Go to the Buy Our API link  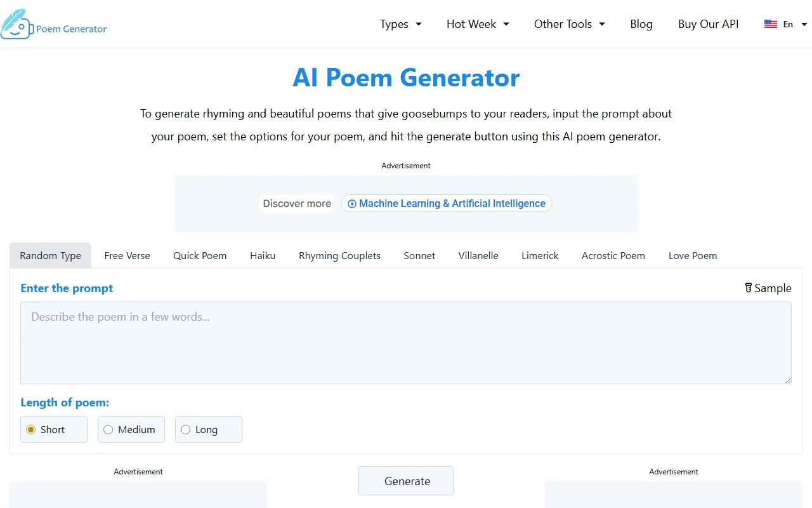coord(708,24)
